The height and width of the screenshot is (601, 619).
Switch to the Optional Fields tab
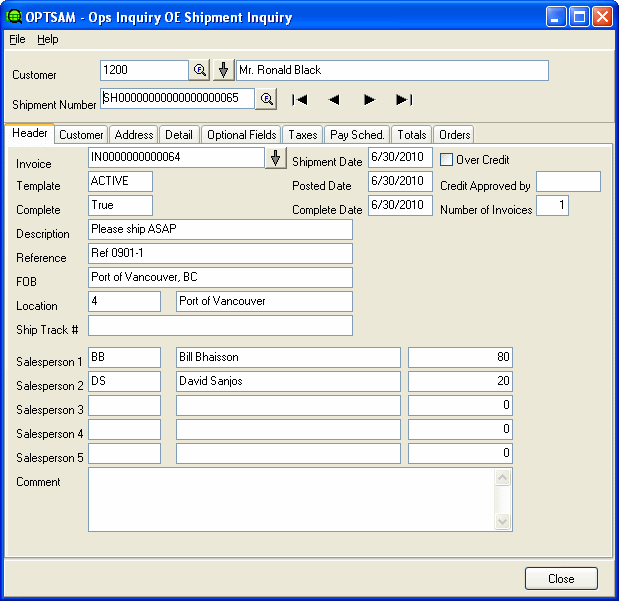click(x=241, y=135)
